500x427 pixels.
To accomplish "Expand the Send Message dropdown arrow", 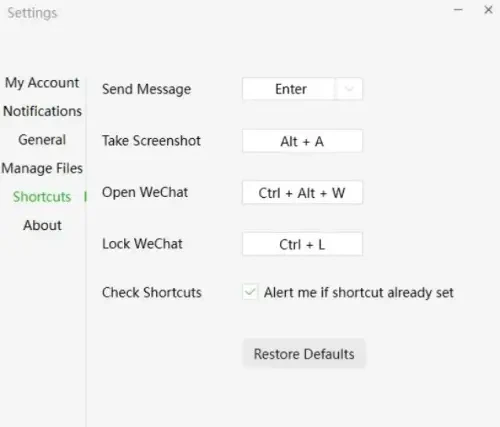I will (x=349, y=89).
